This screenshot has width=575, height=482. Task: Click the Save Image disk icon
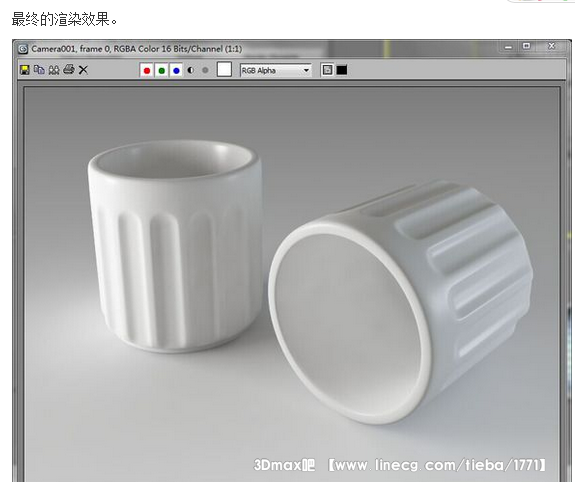click(25, 70)
